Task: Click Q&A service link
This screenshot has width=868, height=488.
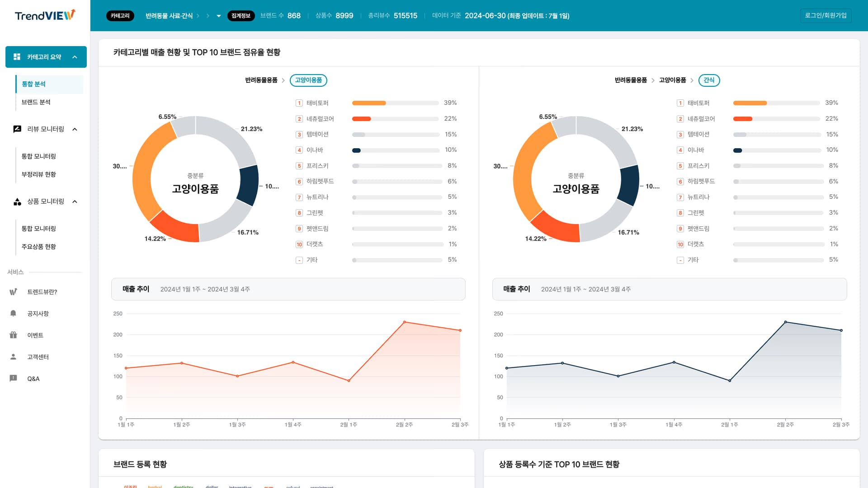Action: point(33,379)
